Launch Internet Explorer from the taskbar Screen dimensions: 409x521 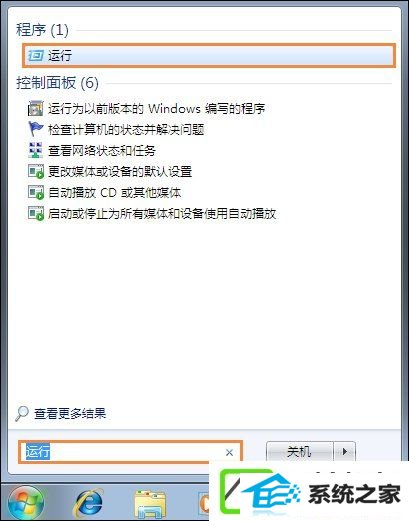88,503
